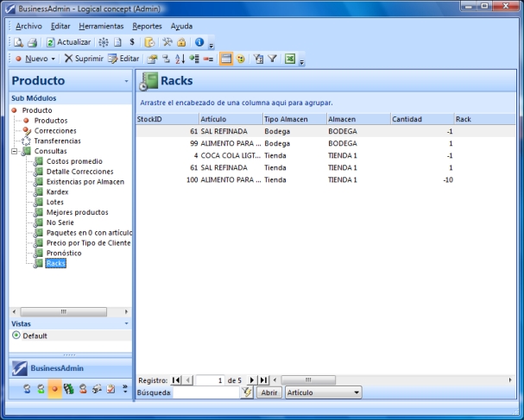Image resolution: width=524 pixels, height=420 pixels.
Task: Open the Herramientas menu
Action: (x=101, y=26)
